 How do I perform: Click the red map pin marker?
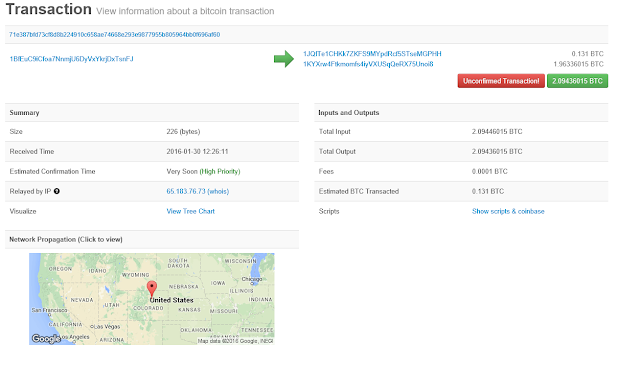click(x=152, y=289)
